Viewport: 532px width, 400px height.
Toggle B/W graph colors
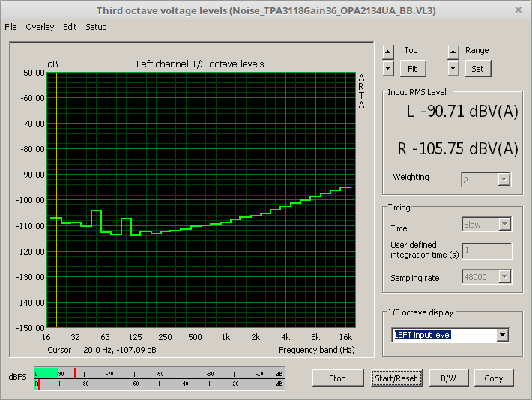click(x=448, y=378)
